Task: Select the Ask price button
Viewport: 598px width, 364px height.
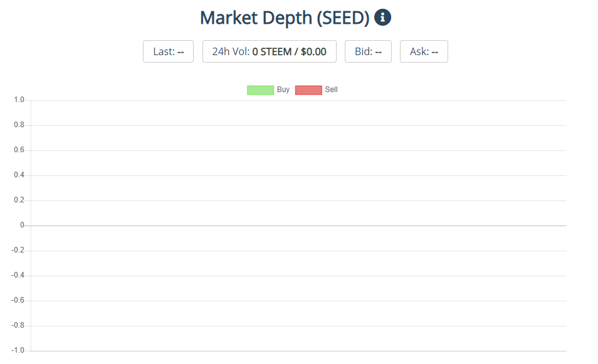Action: (x=424, y=51)
